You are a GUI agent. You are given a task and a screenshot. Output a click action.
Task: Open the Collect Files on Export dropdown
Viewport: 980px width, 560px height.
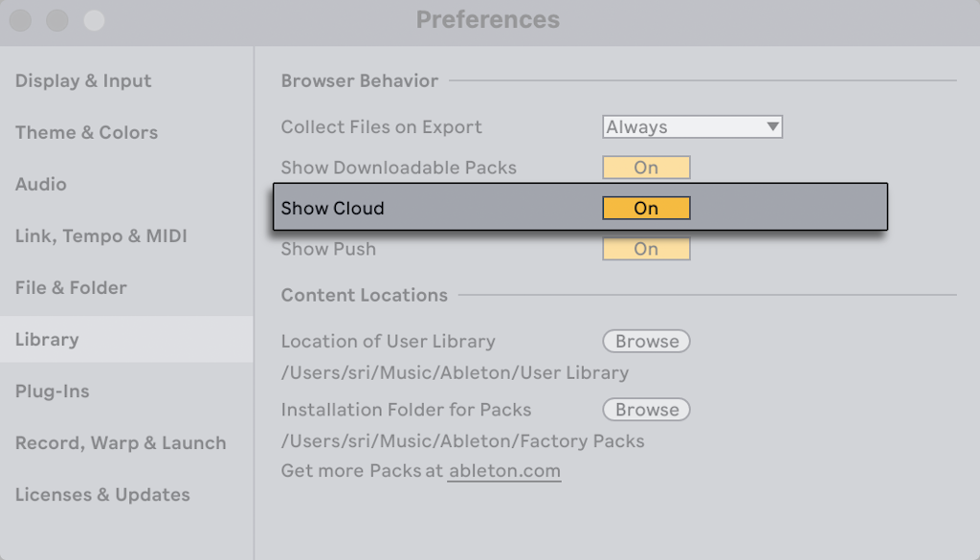pos(691,126)
